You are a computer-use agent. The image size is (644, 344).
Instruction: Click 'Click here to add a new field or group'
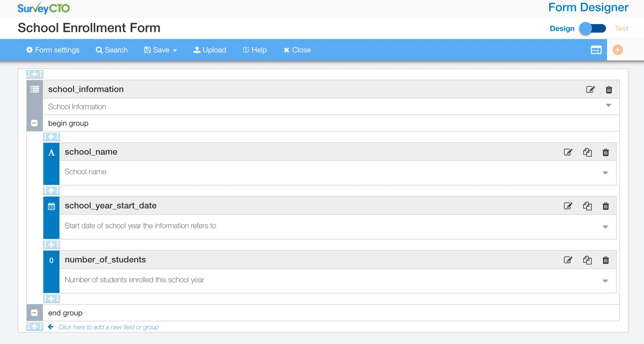point(109,327)
